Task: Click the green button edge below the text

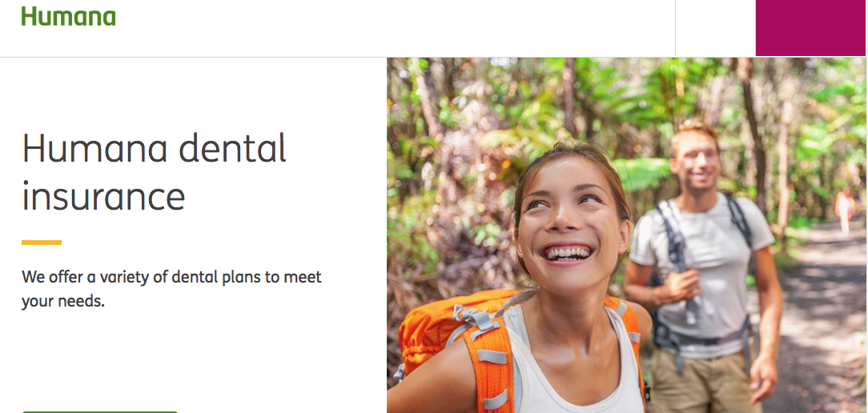Action: pyautogui.click(x=99, y=412)
